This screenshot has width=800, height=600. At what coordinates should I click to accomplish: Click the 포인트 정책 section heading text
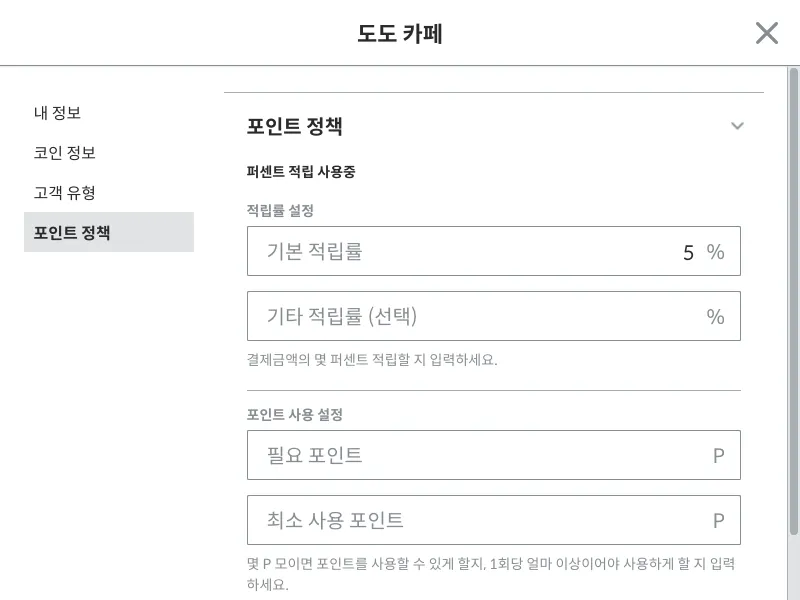(294, 126)
